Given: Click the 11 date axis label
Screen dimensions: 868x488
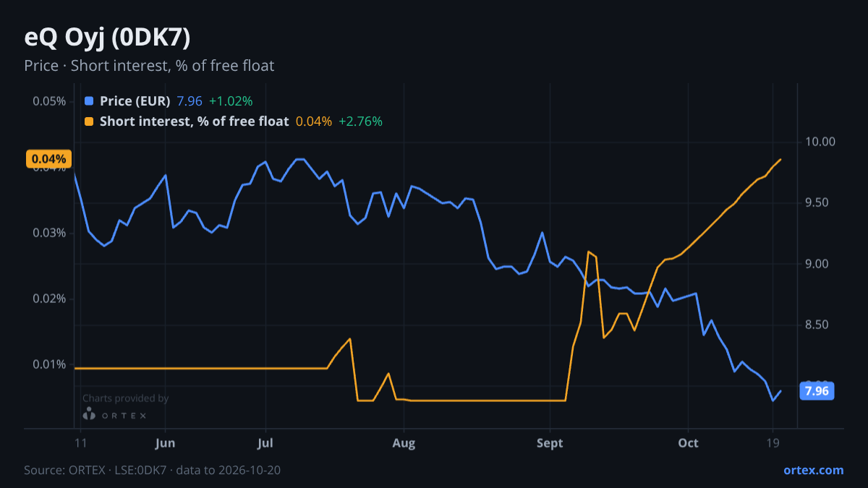Looking at the screenshot, I should (x=80, y=443).
